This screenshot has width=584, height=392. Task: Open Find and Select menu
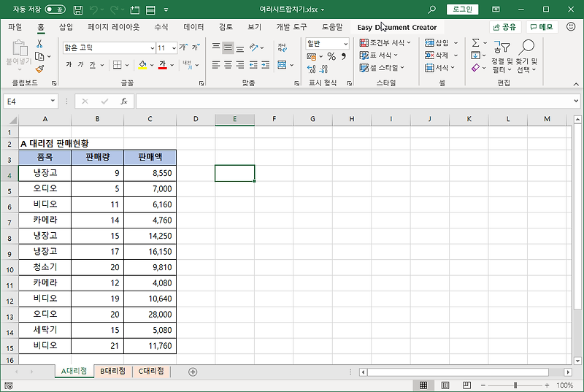coord(526,55)
